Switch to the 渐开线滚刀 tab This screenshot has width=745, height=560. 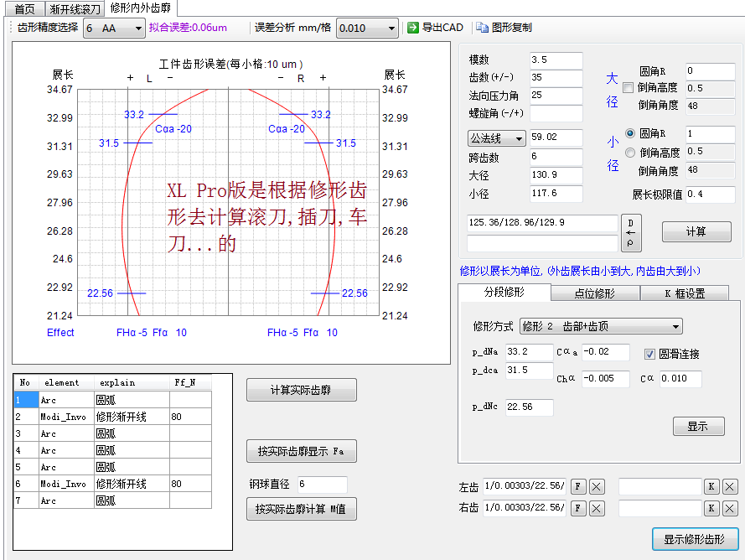75,9
